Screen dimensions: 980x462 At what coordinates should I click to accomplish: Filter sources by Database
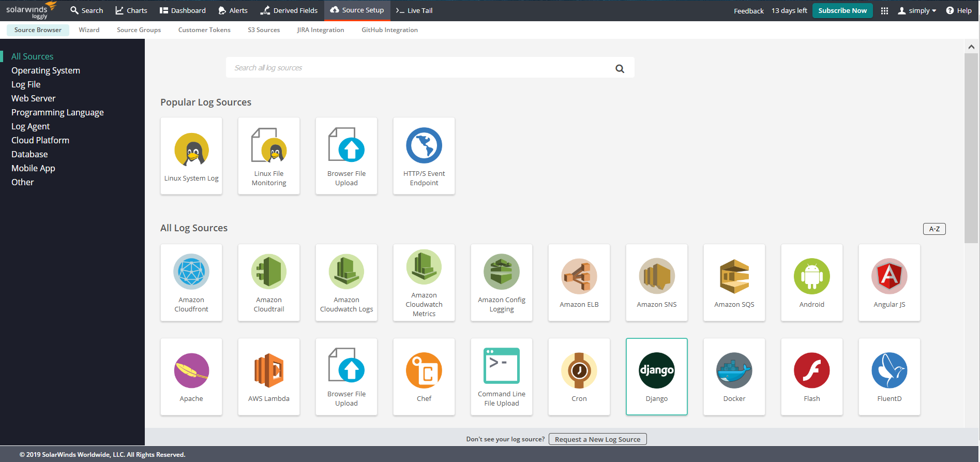coord(29,154)
